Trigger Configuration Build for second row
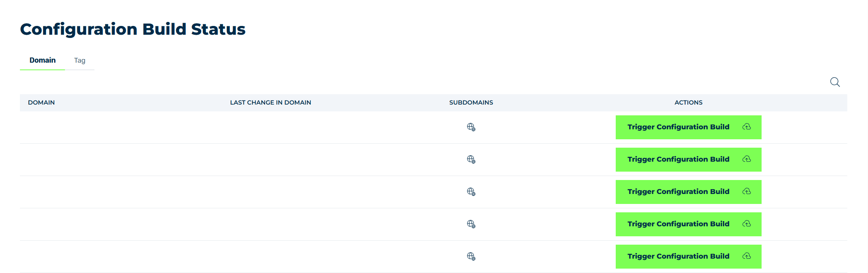868x273 pixels. pos(688,160)
